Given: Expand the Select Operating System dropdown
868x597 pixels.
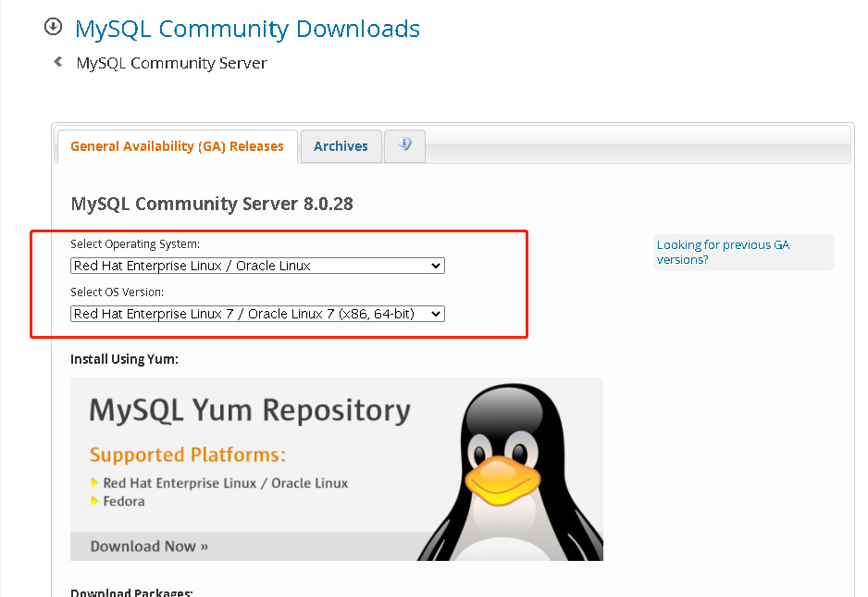Looking at the screenshot, I should tap(257, 266).
